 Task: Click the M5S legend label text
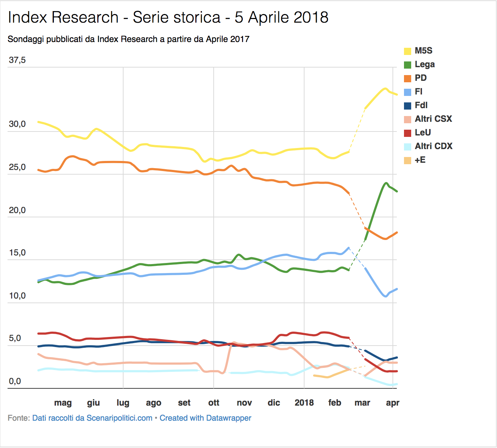[x=424, y=51]
